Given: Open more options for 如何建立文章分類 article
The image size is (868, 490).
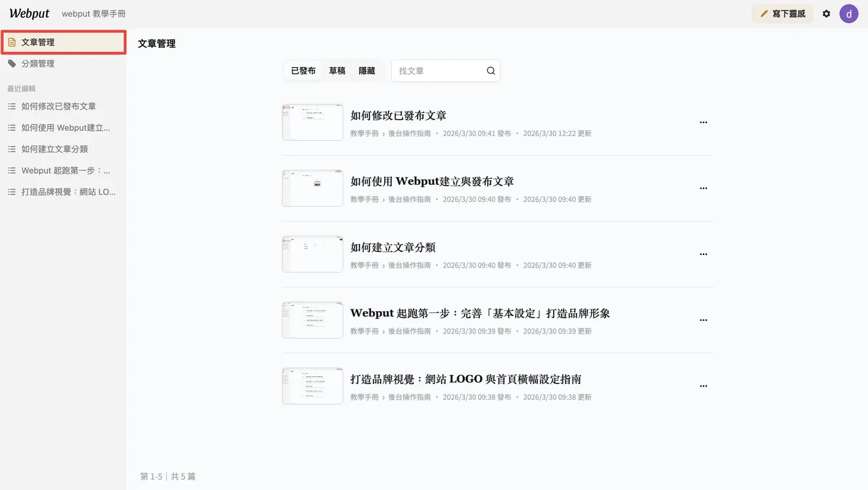Looking at the screenshot, I should pos(703,254).
